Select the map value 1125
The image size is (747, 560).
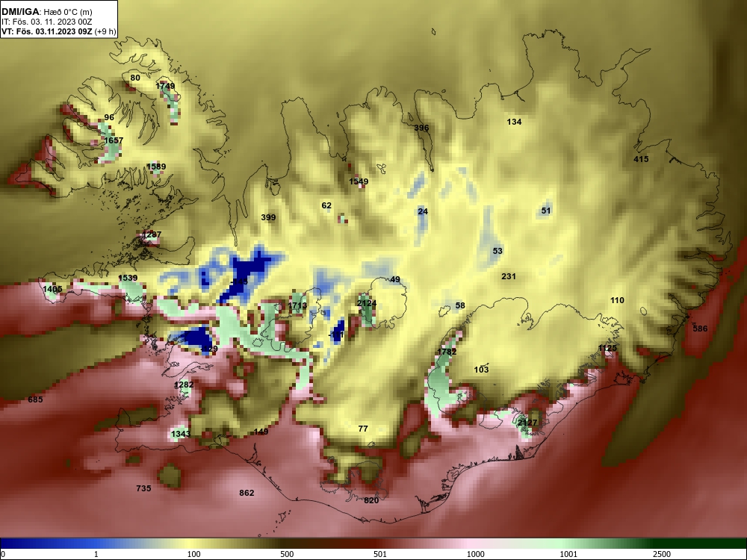coord(607,349)
